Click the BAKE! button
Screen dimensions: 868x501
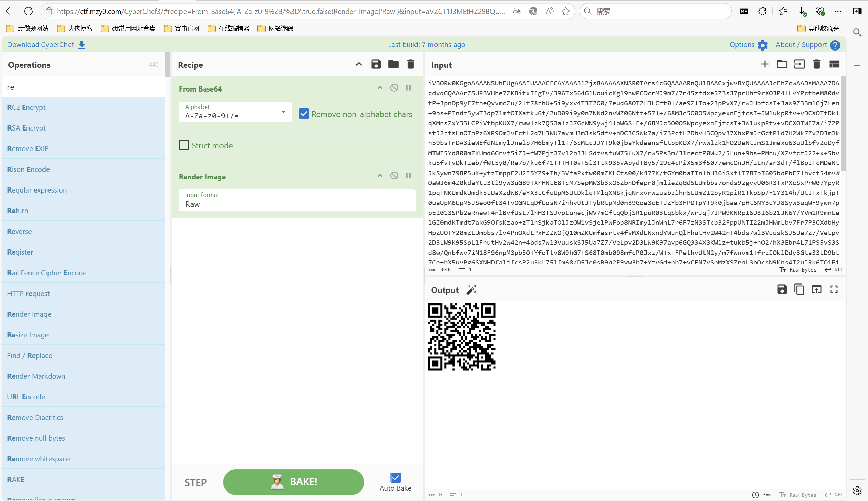pos(293,482)
